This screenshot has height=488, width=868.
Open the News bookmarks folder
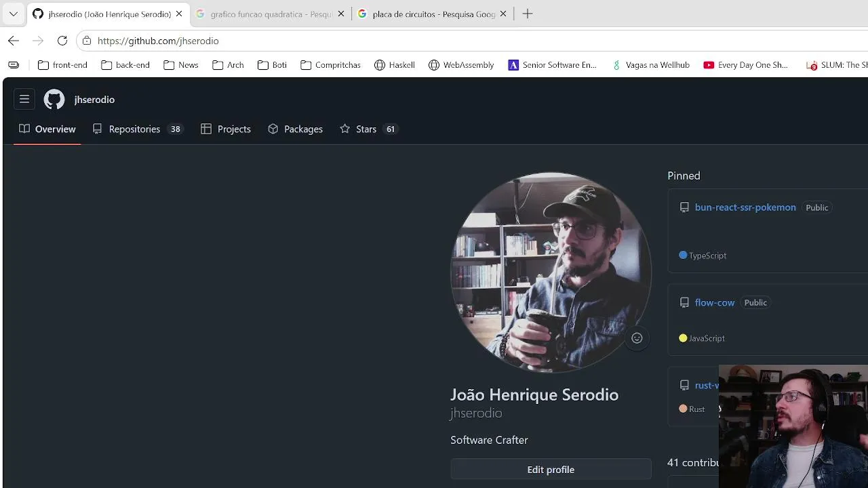181,65
